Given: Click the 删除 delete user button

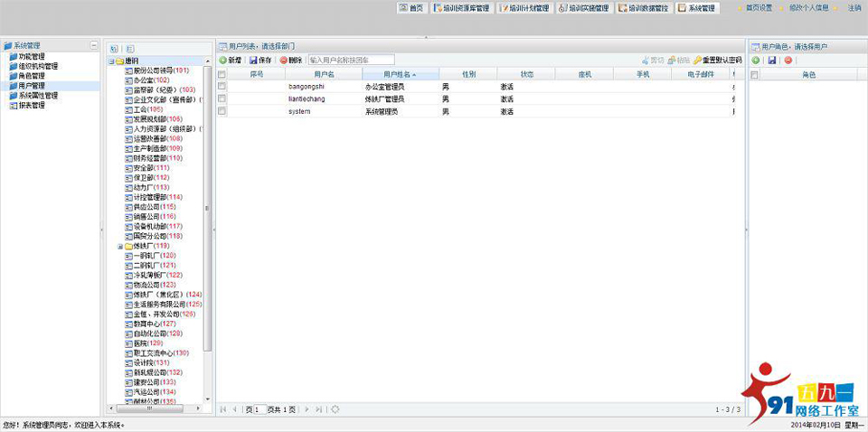Looking at the screenshot, I should coord(291,60).
